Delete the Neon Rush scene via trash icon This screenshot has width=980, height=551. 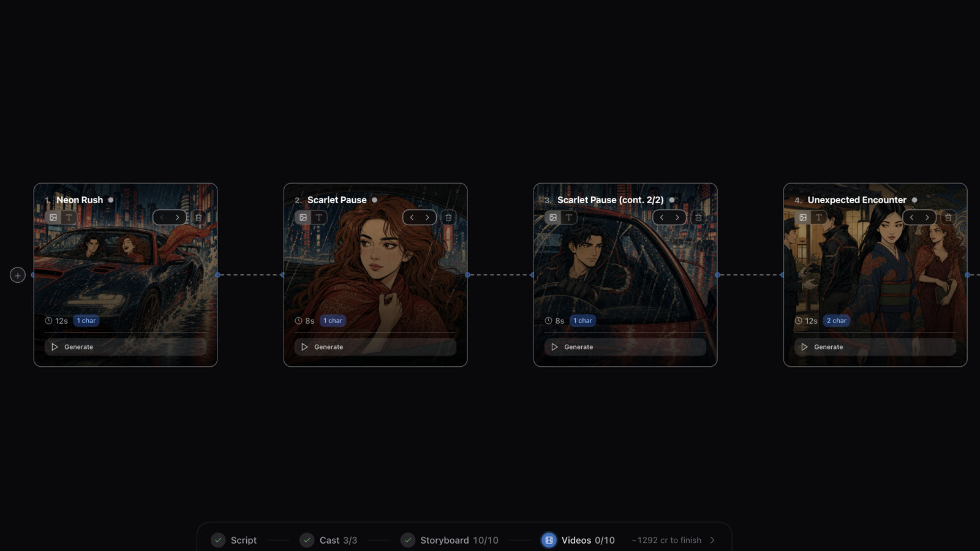pos(198,217)
